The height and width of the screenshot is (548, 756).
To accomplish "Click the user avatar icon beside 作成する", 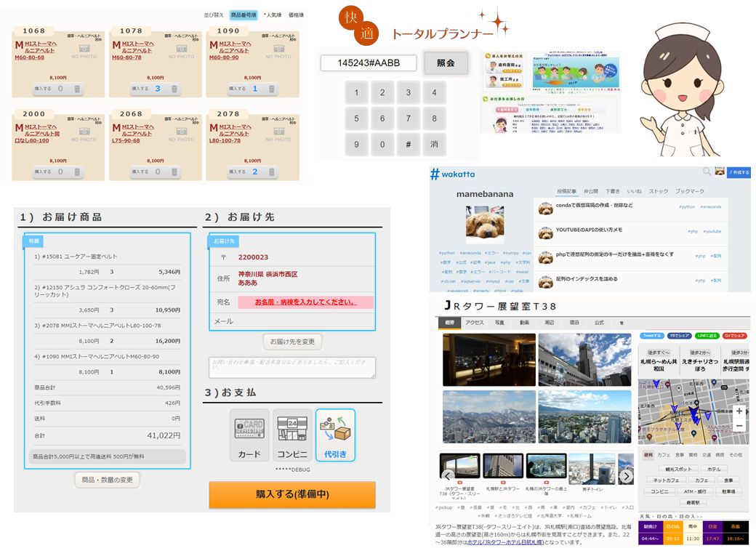I will [720, 172].
